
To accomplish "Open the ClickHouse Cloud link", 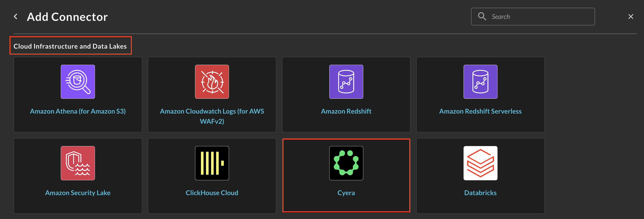I will 212,193.
